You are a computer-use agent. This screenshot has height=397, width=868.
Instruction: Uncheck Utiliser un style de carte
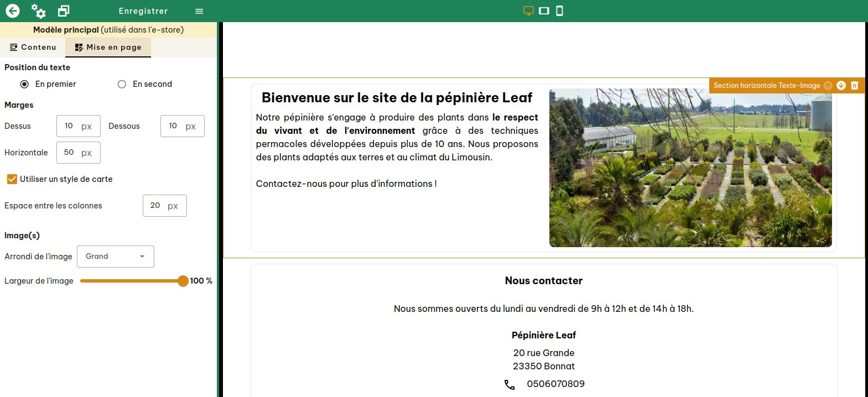12,179
